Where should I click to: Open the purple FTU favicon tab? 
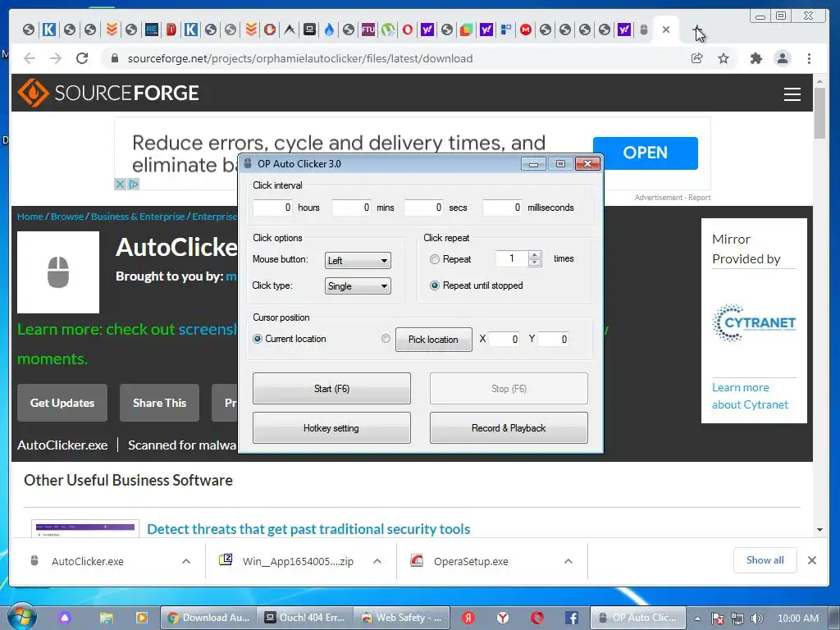coord(368,30)
